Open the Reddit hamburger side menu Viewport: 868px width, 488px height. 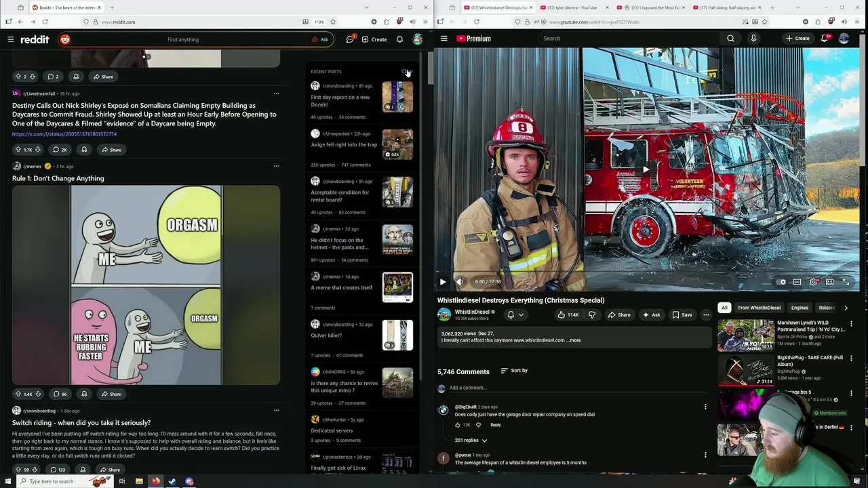point(10,39)
